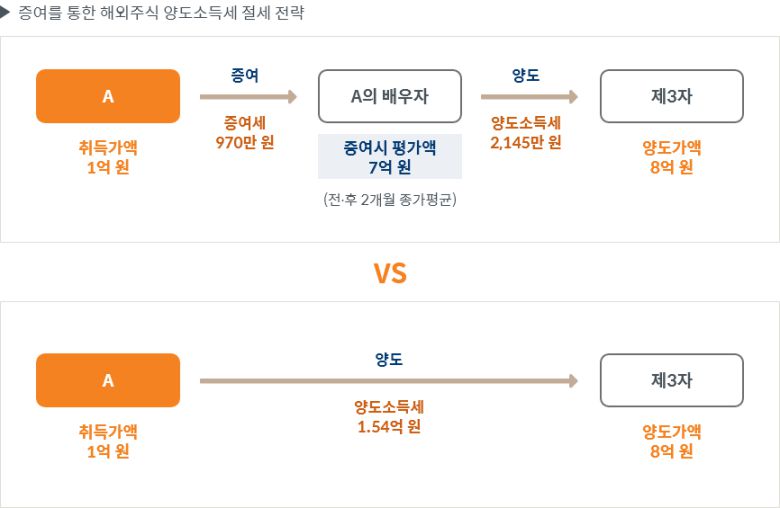This screenshot has width=780, height=508.
Task: Click the arrow from A의 배우자 to 제3자
Action: point(529,97)
